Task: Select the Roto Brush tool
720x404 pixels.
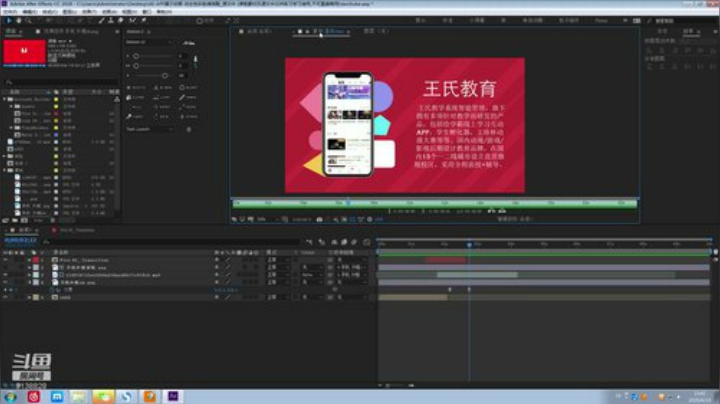Action: tap(132, 21)
